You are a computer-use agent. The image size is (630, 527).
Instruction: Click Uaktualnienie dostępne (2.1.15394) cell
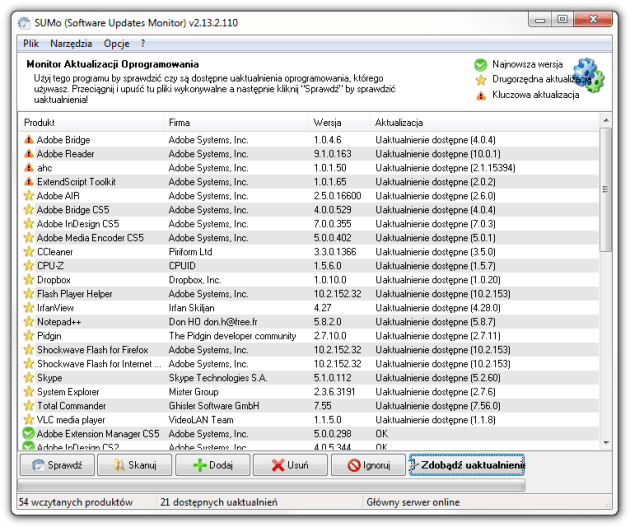(445, 168)
